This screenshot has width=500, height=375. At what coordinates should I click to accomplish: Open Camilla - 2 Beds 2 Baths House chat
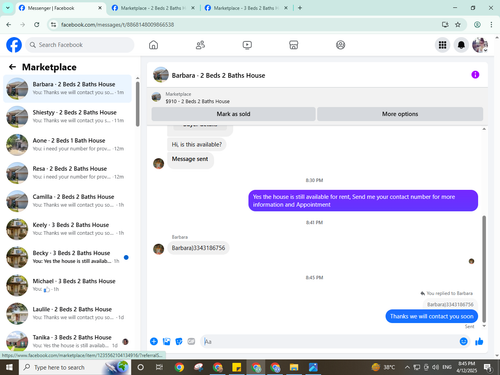pos(67,201)
